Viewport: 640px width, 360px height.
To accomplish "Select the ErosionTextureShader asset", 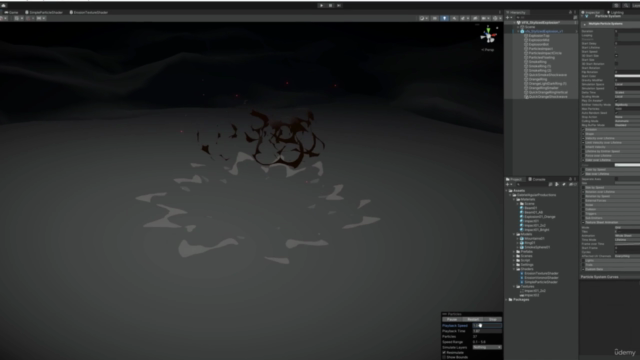I will pos(541,273).
